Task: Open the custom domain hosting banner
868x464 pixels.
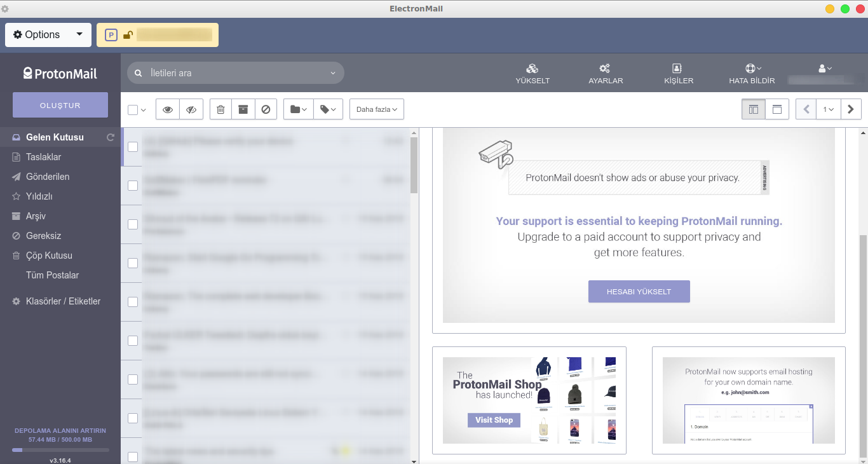Action: coord(749,400)
